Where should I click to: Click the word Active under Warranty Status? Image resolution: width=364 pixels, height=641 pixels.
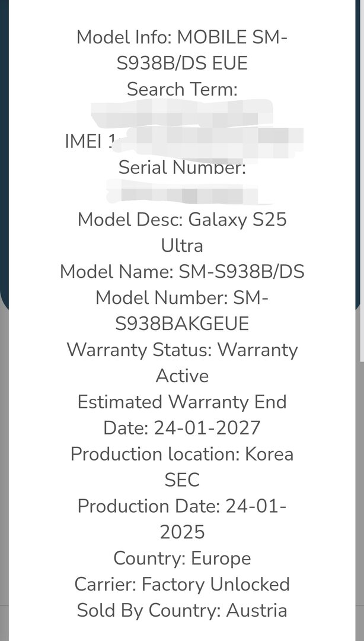pos(182,376)
